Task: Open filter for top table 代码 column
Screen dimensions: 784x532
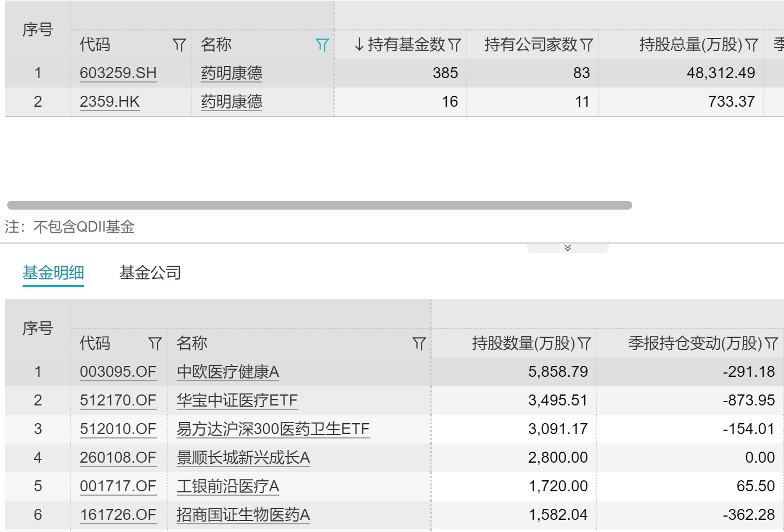Action: (179, 45)
